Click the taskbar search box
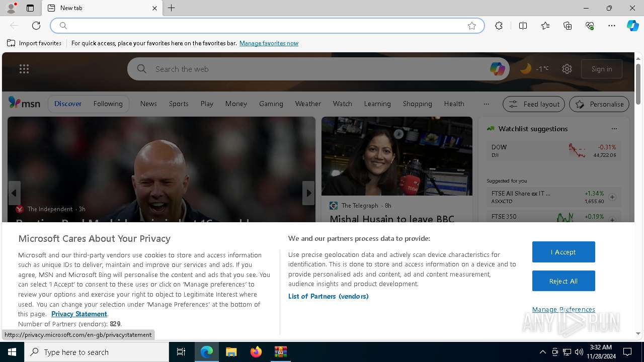The image size is (644, 362). (97, 352)
